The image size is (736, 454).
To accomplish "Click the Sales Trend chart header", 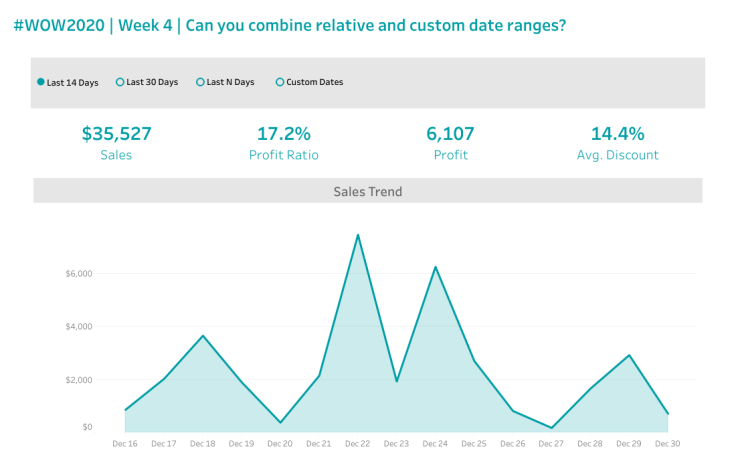I will (367, 191).
